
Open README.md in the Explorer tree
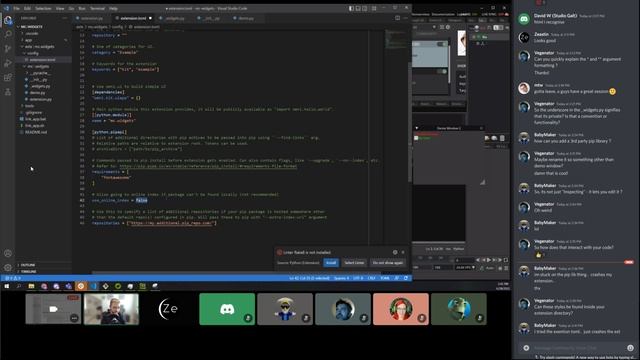click(x=36, y=132)
